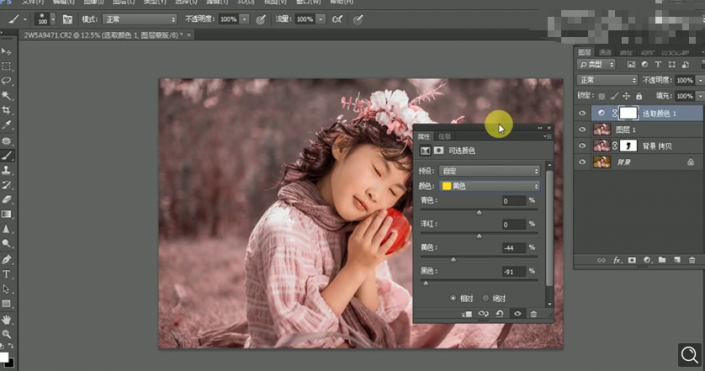Open the brush preset picker
The image size is (705, 371).
[53, 19]
